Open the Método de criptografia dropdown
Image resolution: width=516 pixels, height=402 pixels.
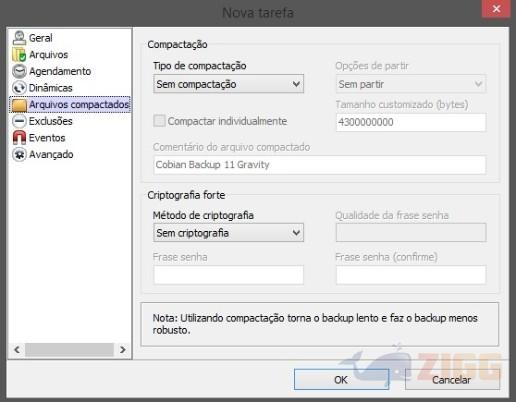[x=229, y=232]
